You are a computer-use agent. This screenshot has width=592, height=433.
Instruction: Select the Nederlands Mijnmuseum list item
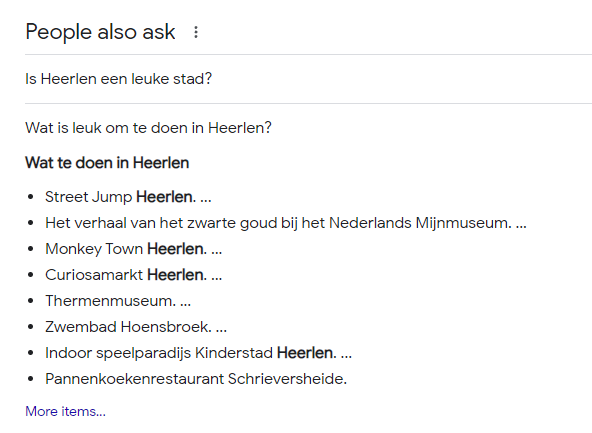285,223
